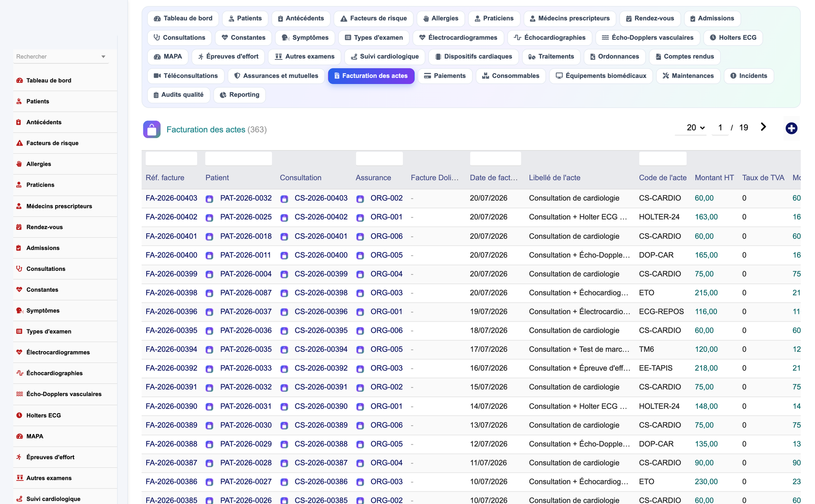Image resolution: width=815 pixels, height=504 pixels.
Task: Click the Facturation des actes bag icon
Action: (152, 129)
